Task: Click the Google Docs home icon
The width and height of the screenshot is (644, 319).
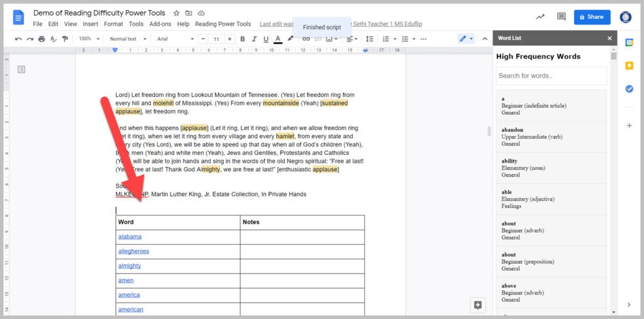Action: point(19,18)
